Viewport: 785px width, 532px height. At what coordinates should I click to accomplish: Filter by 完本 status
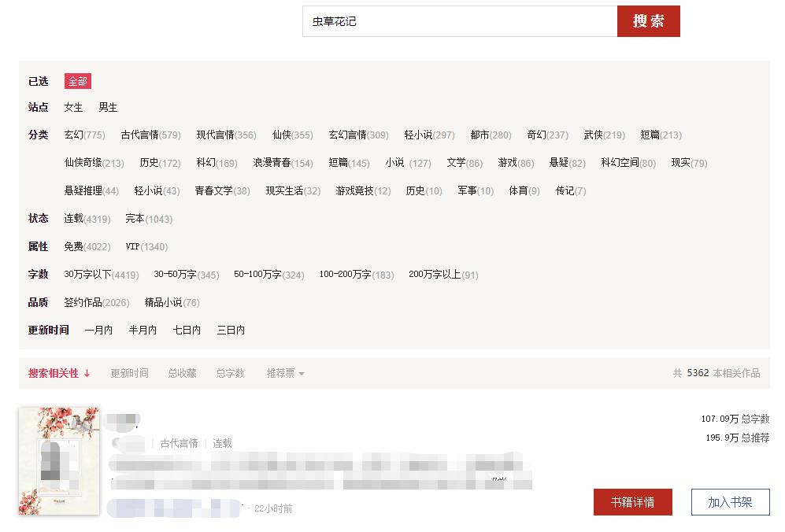tap(134, 219)
